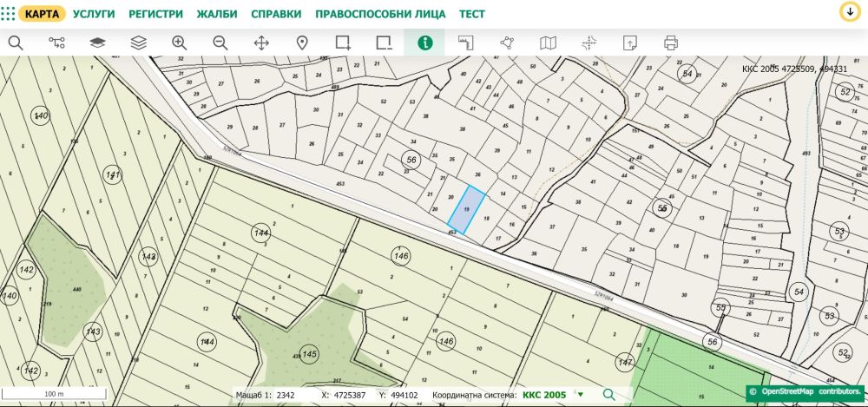Open the measurement ruler tool
This screenshot has width=868, height=407.
coord(466,43)
